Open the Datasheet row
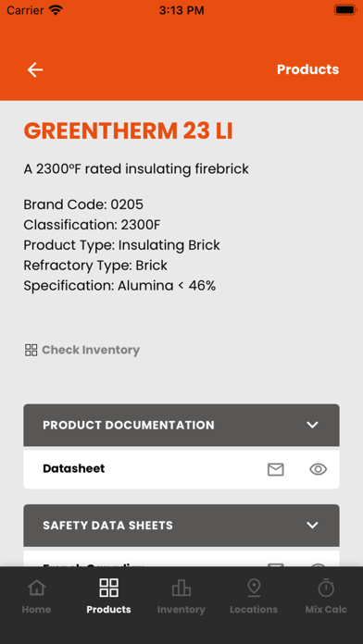This screenshot has width=363, height=644. click(x=181, y=469)
